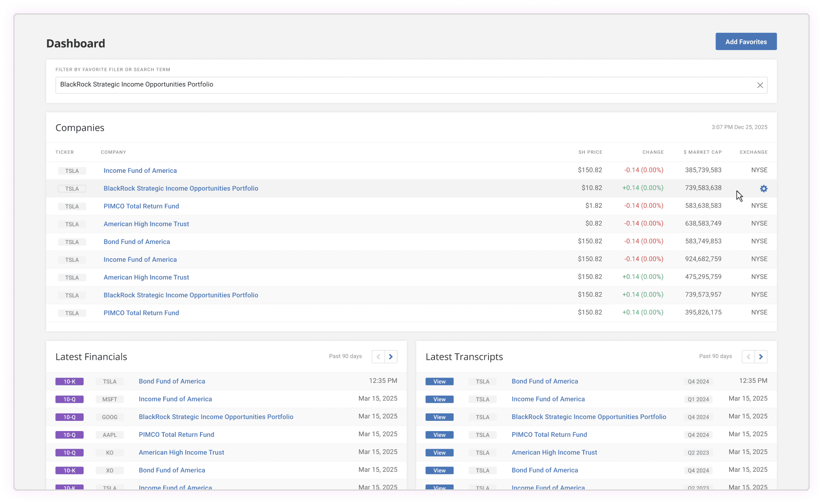Click the XO ticker tag in Latest Financials
The height and width of the screenshot is (504, 823).
110,470
